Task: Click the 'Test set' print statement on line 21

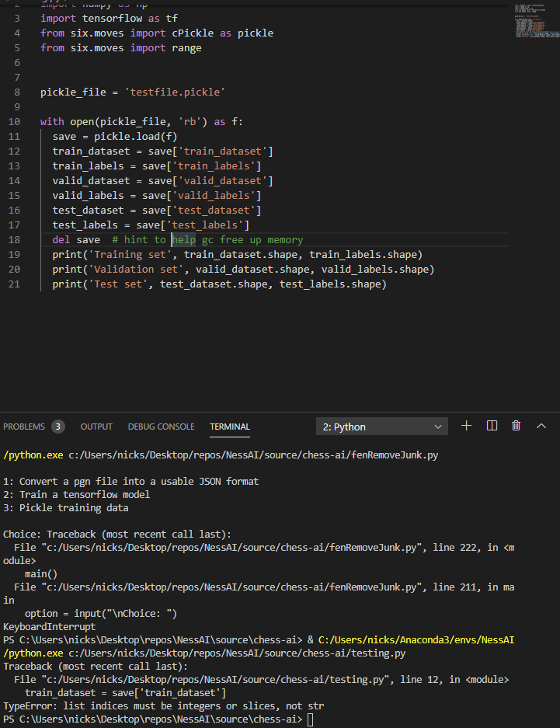Action: tap(220, 284)
